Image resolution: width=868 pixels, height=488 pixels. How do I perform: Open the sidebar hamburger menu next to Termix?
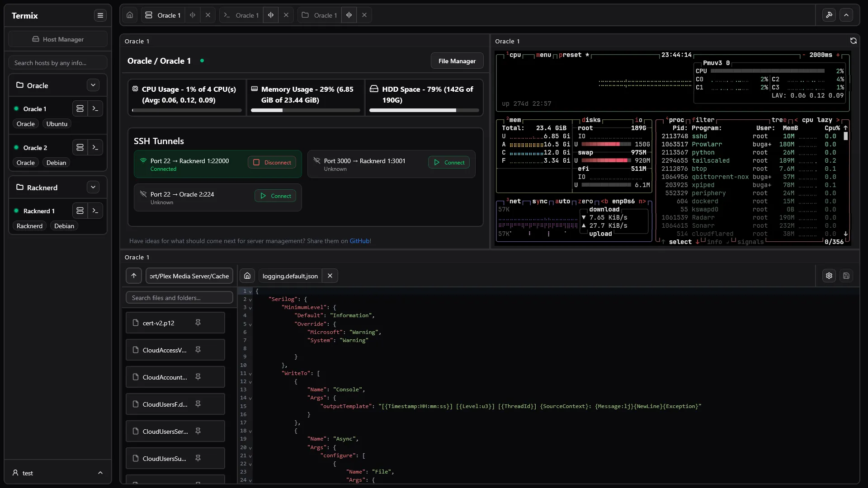pos(100,15)
